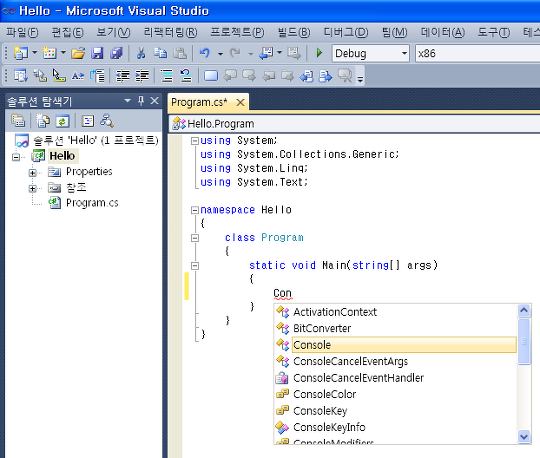Click the Open File folder icon

click(78, 53)
